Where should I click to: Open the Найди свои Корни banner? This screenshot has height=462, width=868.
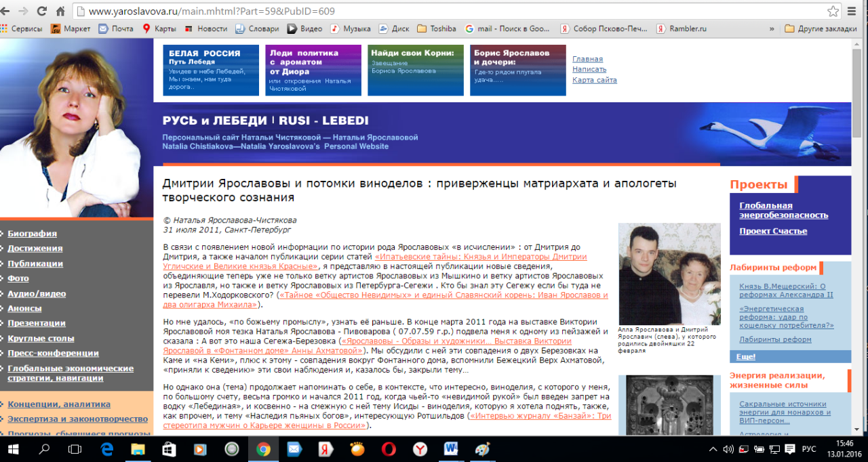(416, 70)
